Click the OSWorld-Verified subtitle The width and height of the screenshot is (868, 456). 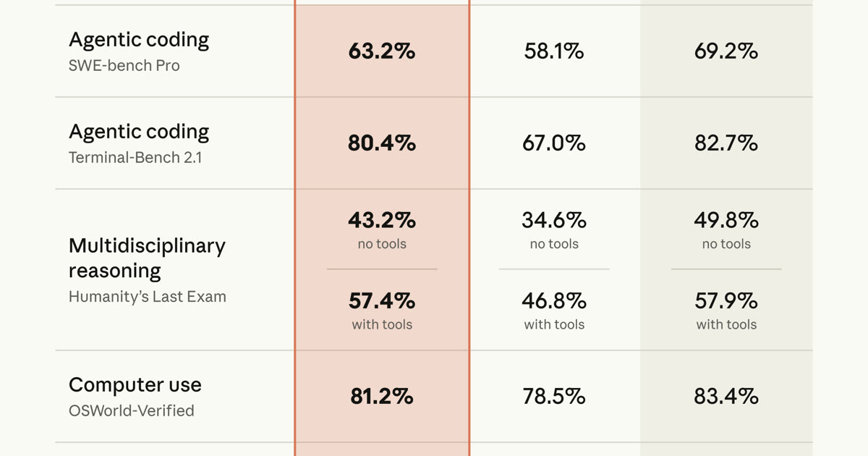[x=132, y=410]
